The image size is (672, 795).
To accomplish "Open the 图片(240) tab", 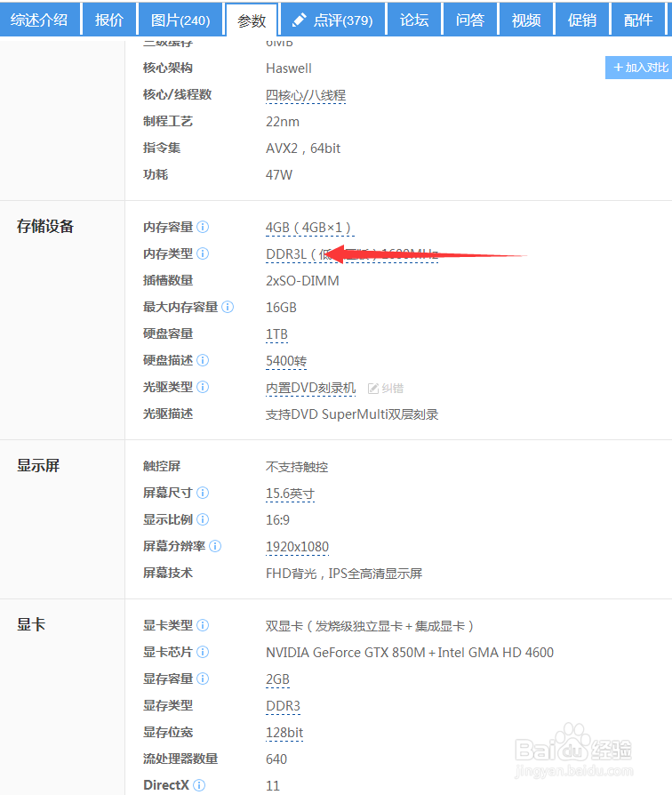I will pos(180,20).
